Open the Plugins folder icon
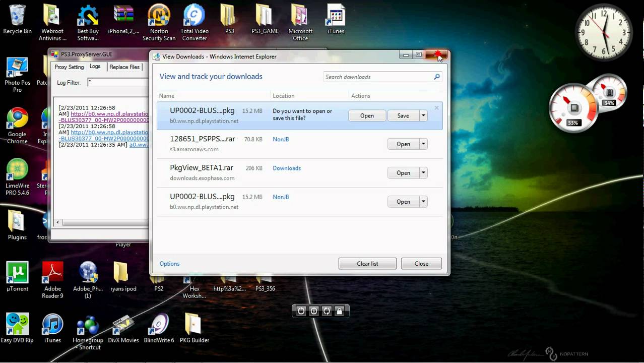This screenshot has width=644, height=363. (x=17, y=225)
